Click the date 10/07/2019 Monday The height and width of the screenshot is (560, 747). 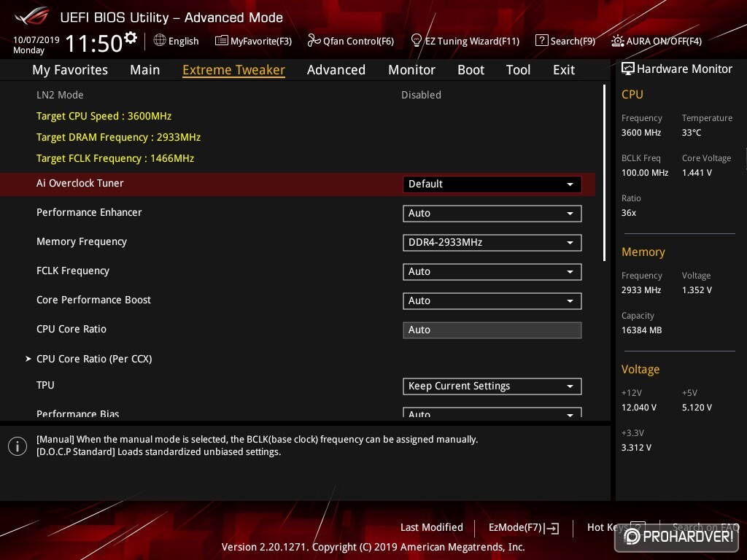pyautogui.click(x=36, y=44)
